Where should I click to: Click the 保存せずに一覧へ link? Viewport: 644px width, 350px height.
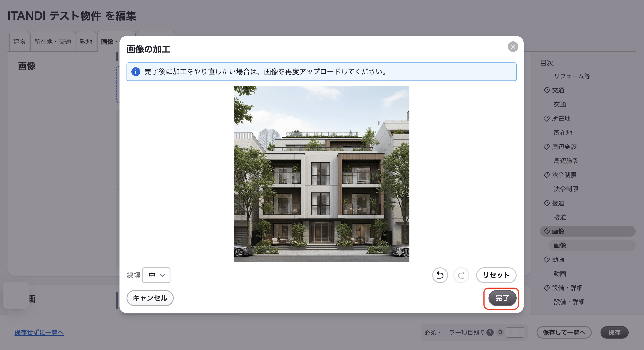pos(39,332)
